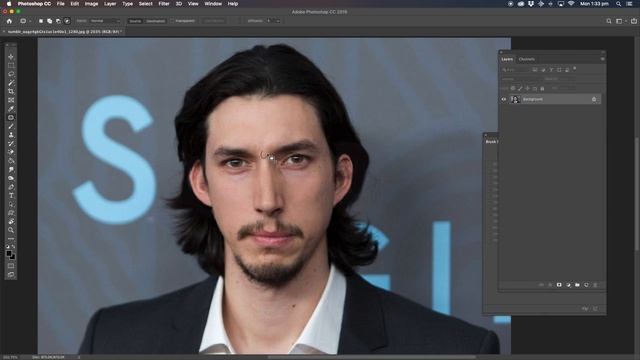Open the Patch mode Normal dropdown

point(105,21)
